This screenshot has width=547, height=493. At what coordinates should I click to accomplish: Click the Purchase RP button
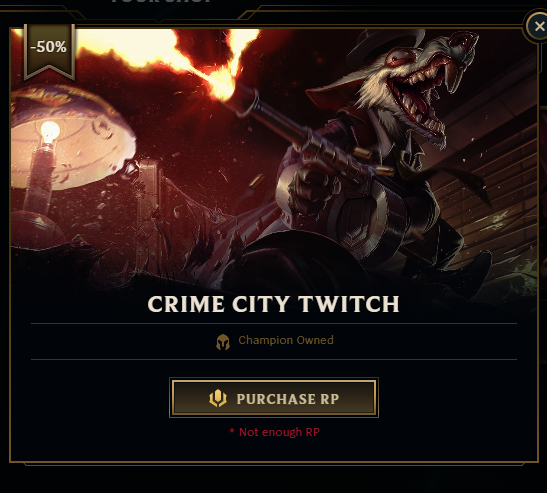click(274, 398)
